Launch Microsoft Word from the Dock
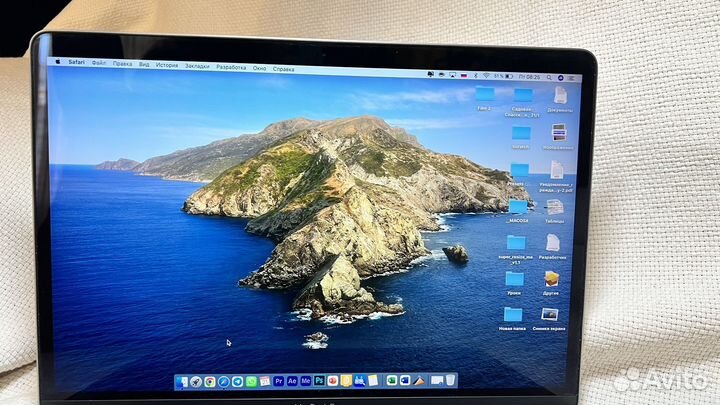This screenshot has height=405, width=720. [405, 380]
